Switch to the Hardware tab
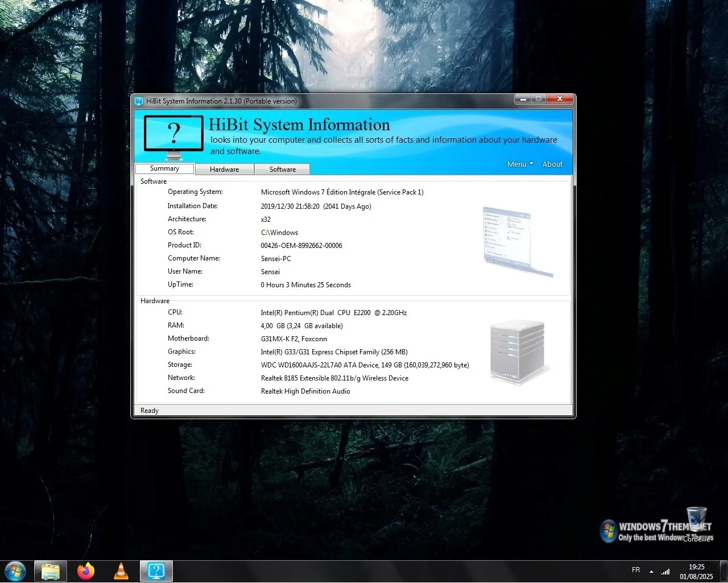Screen dimensions: 728x583 pyautogui.click(x=224, y=169)
